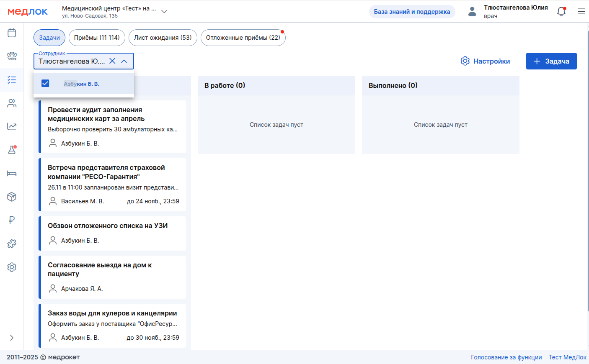Expand the left sidebar with arrow
The width and height of the screenshot is (589, 364).
tap(12, 338)
